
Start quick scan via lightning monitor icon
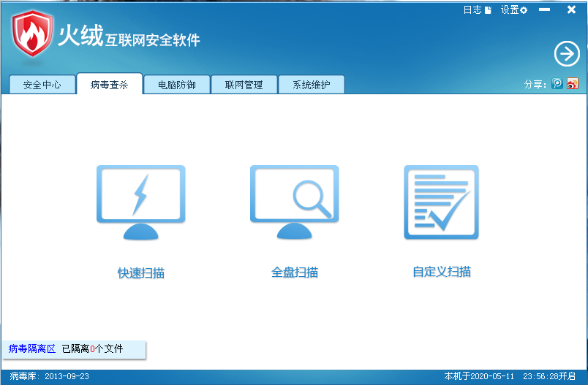pyautogui.click(x=141, y=202)
